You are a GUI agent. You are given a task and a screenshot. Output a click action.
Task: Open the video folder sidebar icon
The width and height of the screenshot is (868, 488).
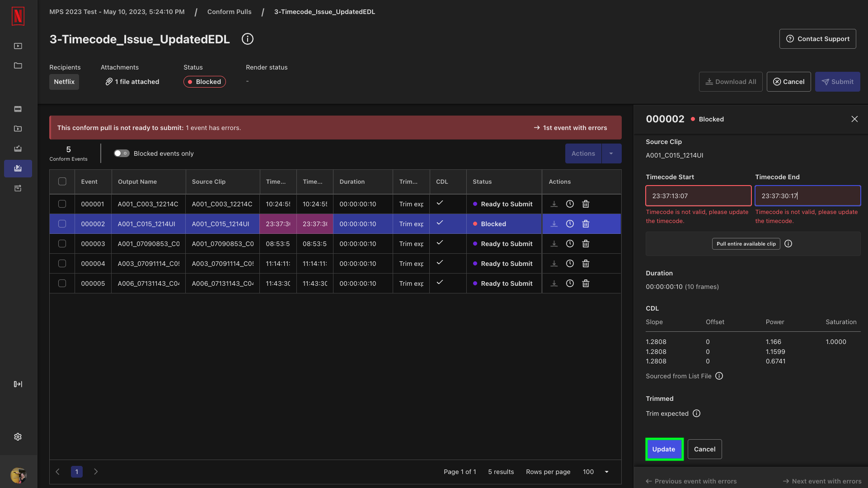click(18, 129)
